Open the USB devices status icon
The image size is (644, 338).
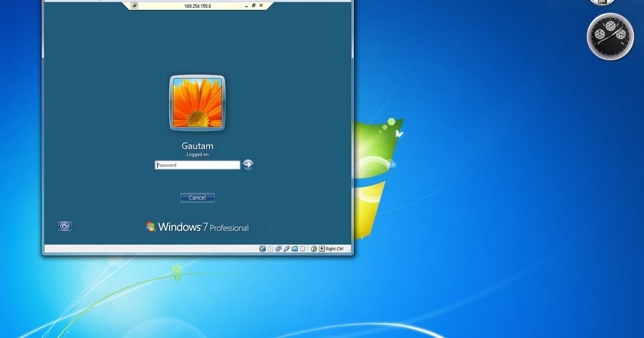click(287, 249)
